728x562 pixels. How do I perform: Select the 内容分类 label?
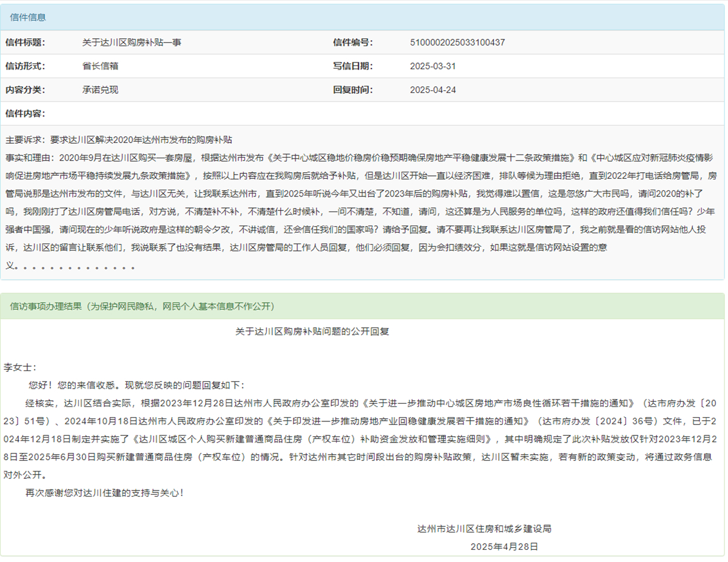point(25,90)
